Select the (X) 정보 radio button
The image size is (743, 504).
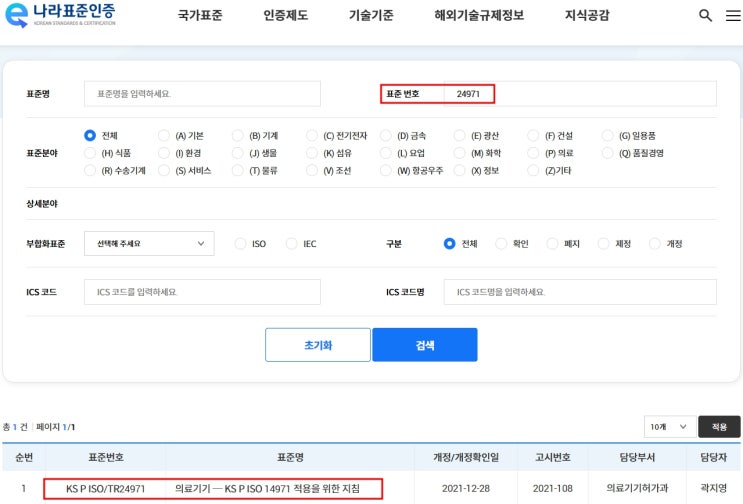pyautogui.click(x=460, y=171)
